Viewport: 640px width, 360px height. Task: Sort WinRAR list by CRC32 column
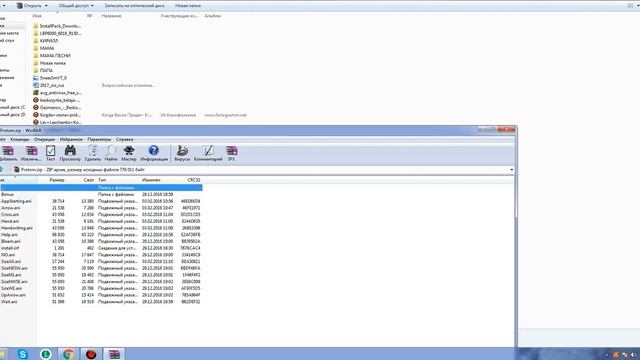(x=193, y=180)
